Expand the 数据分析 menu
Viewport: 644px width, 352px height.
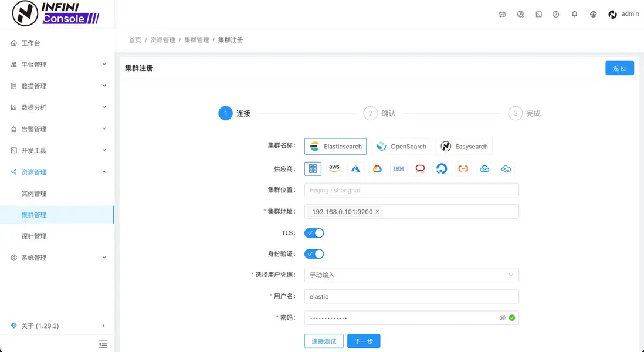(57, 107)
